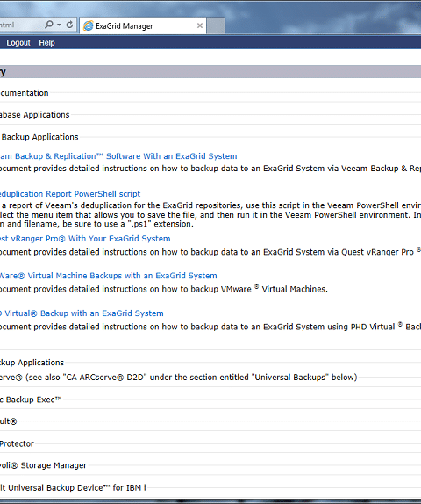This screenshot has width=421, height=504.
Task: Open Quest vRanger Pro With Your ExaGrid System link
Action: coord(85,239)
